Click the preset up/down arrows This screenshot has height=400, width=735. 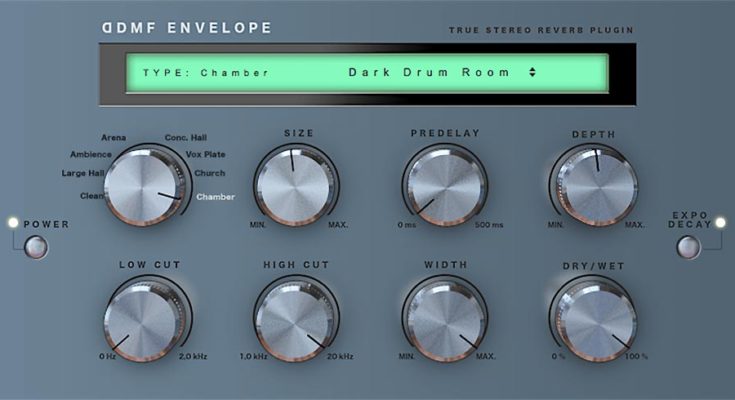[532, 73]
